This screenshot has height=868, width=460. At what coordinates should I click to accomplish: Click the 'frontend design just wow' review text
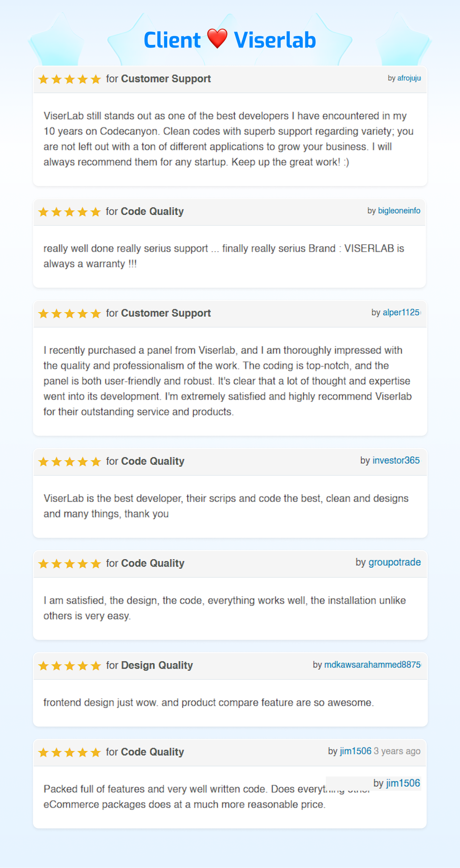(x=208, y=702)
